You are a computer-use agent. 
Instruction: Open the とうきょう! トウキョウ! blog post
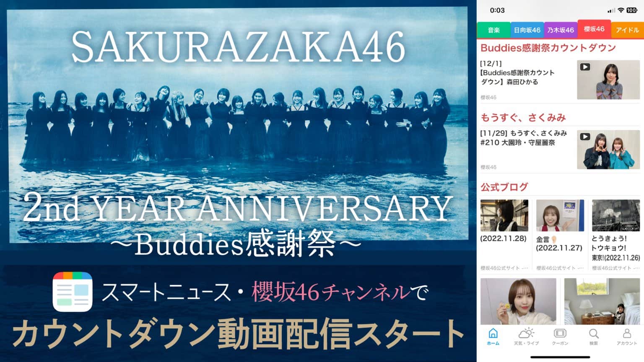[615, 235]
